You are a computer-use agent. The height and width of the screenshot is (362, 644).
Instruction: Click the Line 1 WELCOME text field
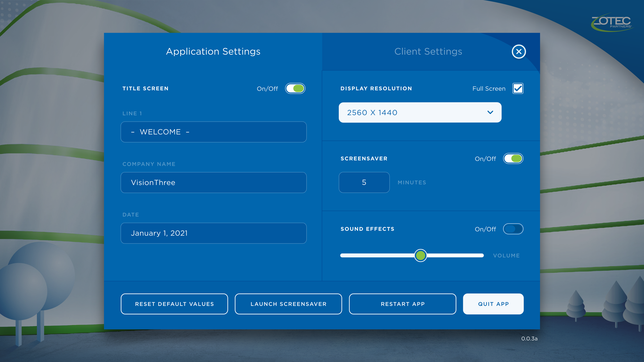pyautogui.click(x=214, y=132)
